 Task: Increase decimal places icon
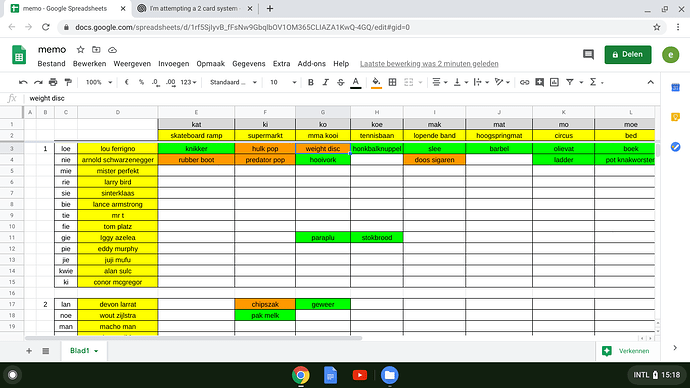coord(171,82)
